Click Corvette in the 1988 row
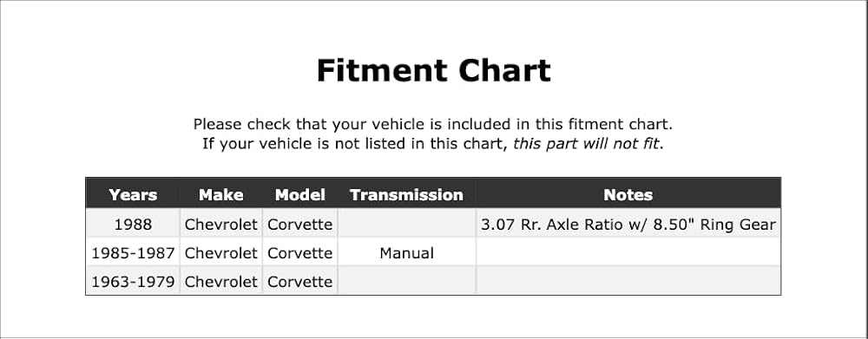 (300, 225)
